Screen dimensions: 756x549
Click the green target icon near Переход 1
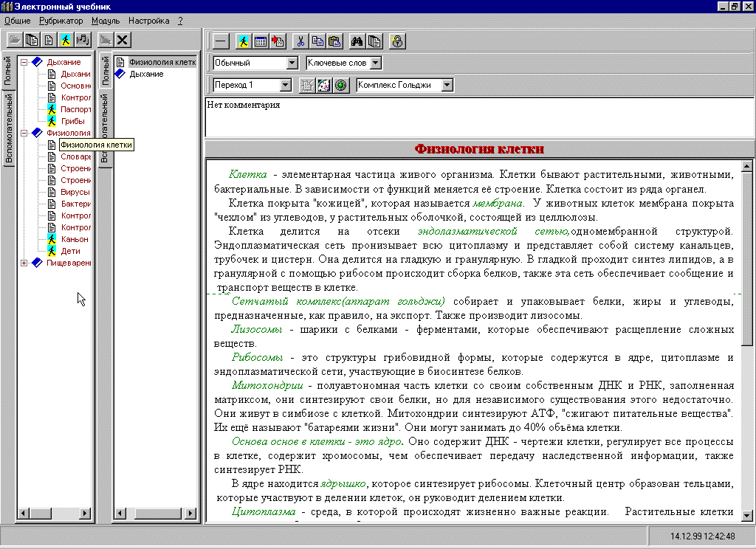340,84
